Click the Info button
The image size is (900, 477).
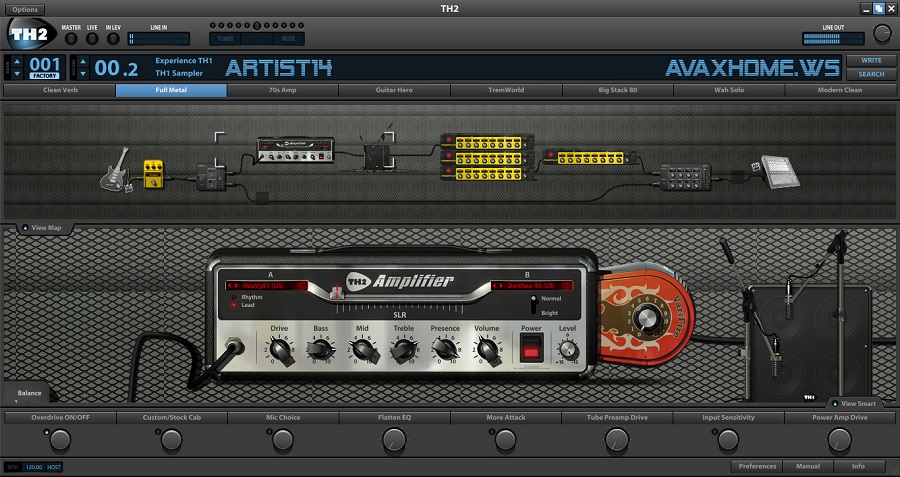pyautogui.click(x=858, y=466)
